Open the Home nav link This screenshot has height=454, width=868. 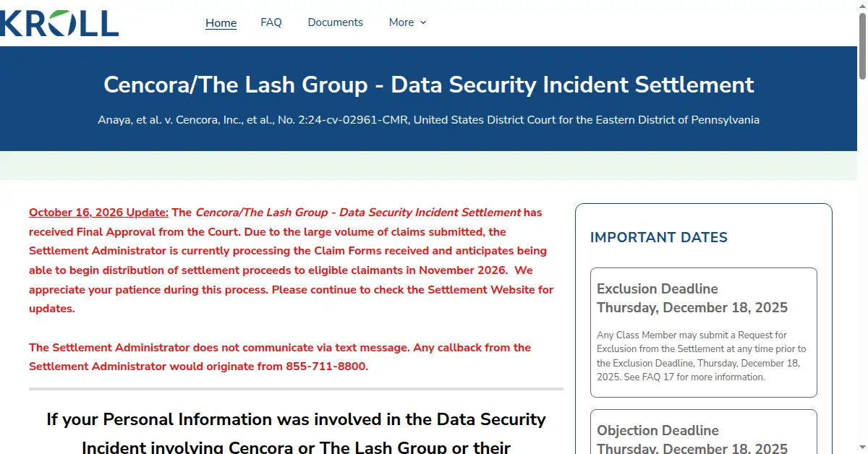[221, 22]
